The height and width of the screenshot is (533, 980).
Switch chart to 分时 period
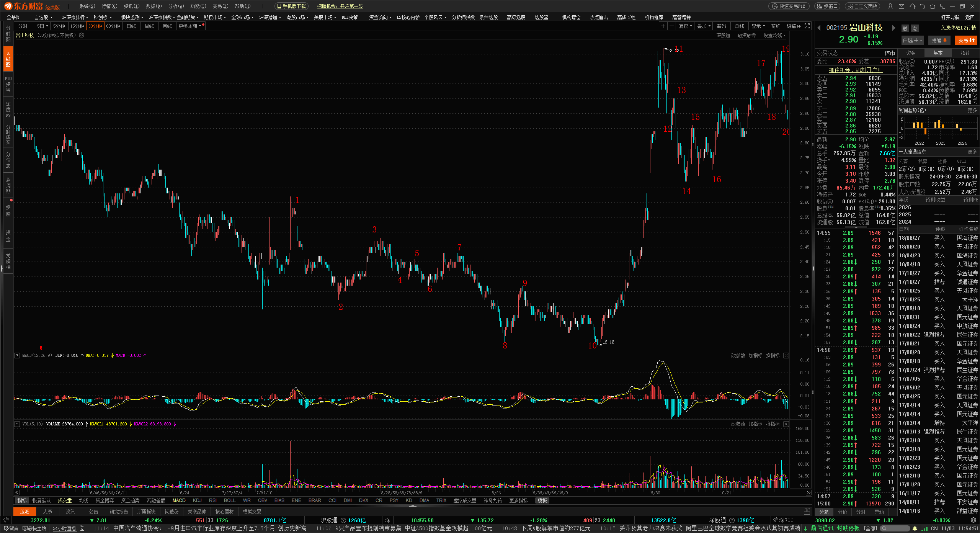[23, 26]
